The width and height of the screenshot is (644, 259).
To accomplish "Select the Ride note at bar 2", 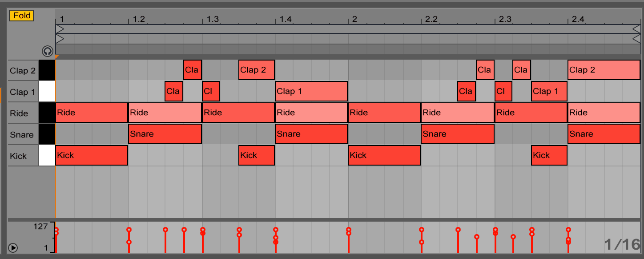I will [384, 113].
